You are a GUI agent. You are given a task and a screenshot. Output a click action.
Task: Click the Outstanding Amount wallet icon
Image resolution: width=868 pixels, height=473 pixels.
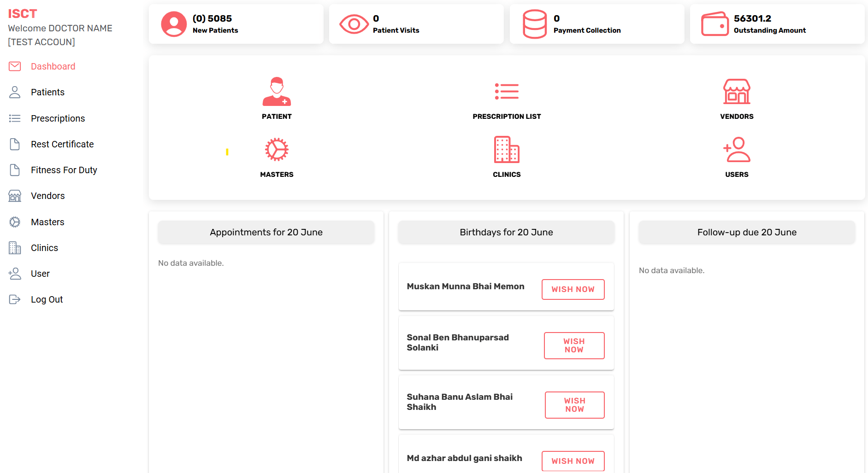tap(714, 24)
